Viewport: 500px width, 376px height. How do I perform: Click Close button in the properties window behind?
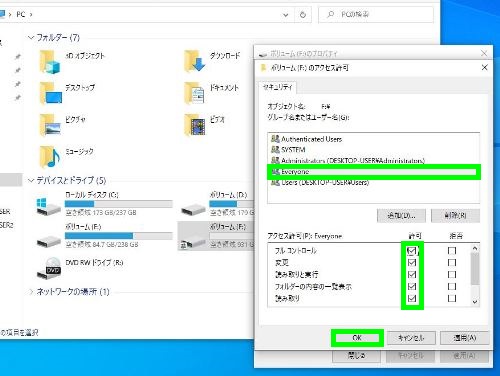(x=357, y=356)
